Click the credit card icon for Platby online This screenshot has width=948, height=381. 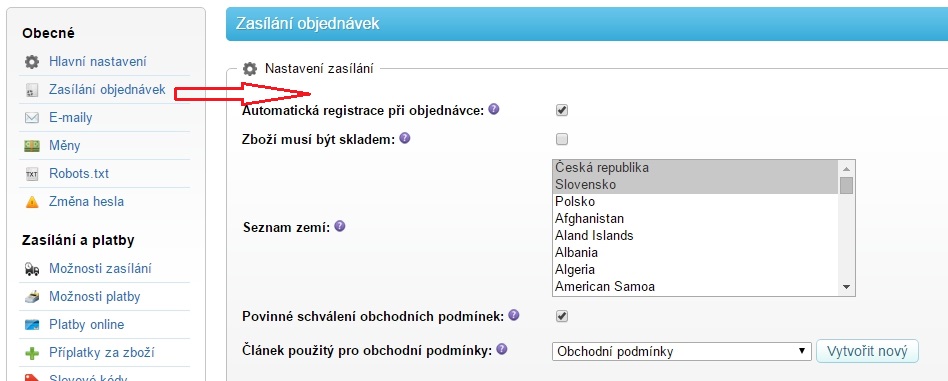pos(32,325)
